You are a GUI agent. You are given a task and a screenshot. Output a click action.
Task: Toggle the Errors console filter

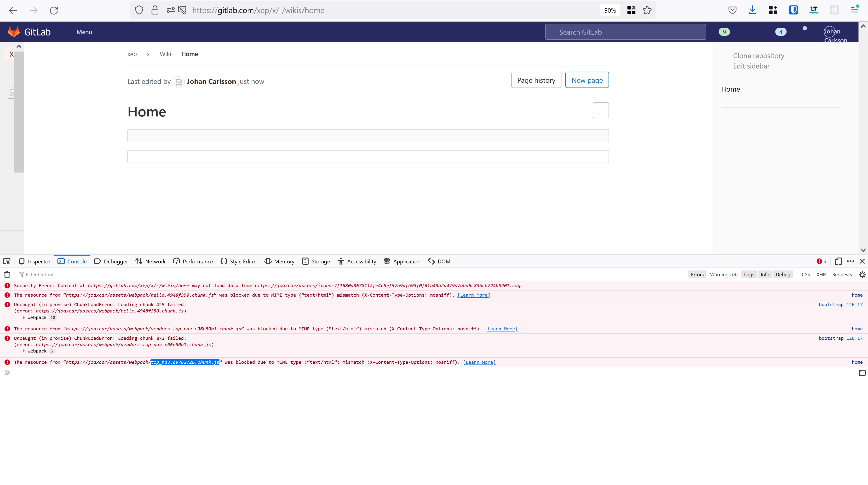(697, 274)
